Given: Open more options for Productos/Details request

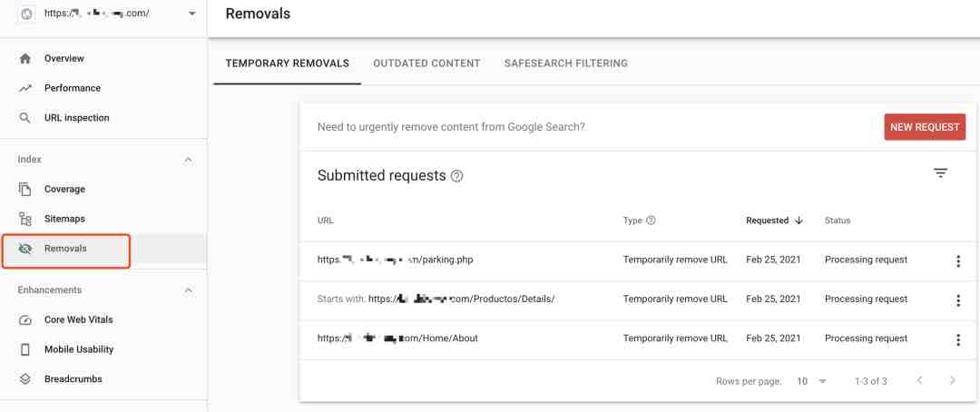Looking at the screenshot, I should tap(957, 300).
